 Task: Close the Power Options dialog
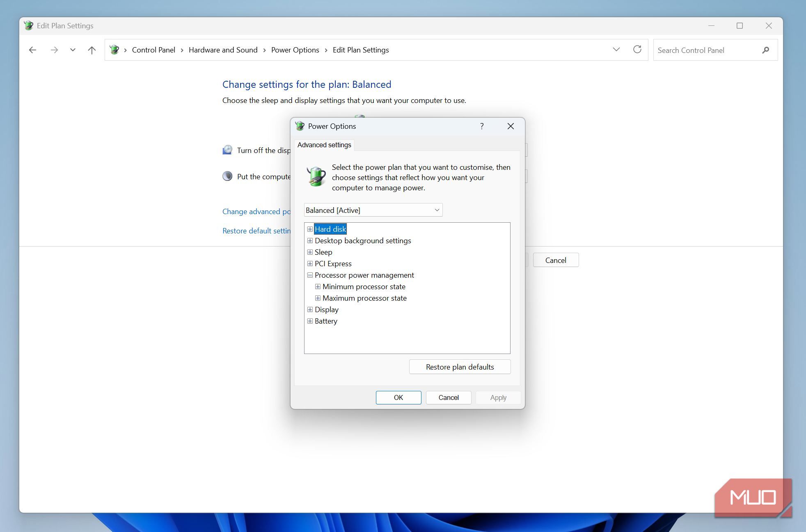(511, 126)
